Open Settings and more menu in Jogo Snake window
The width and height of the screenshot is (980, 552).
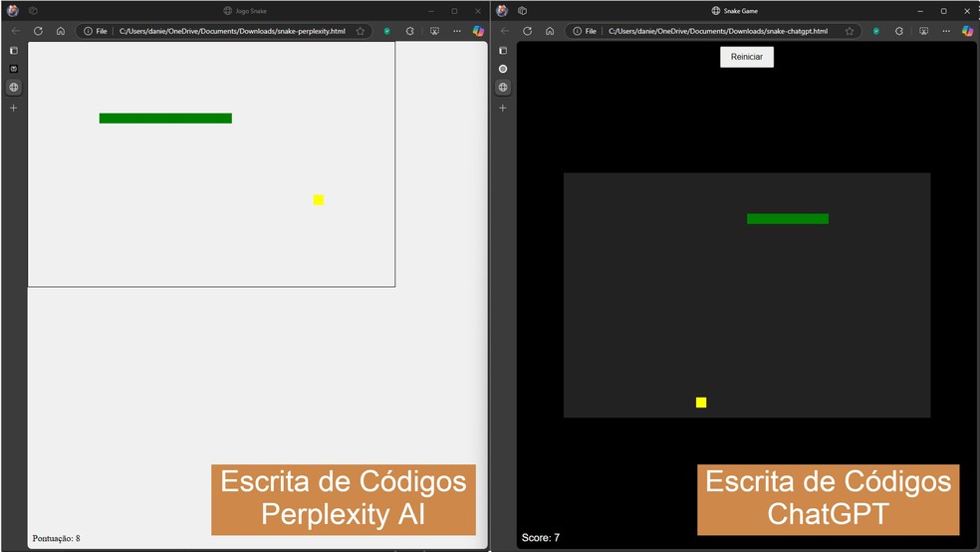(457, 31)
